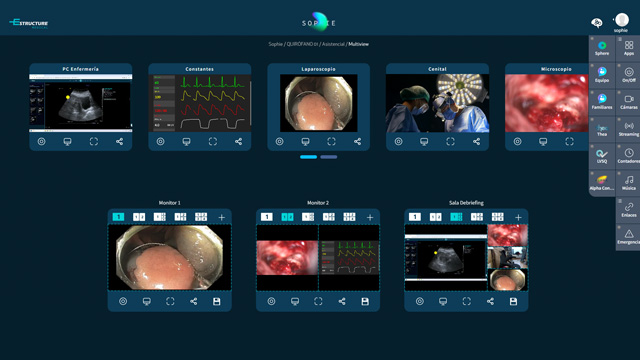The width and height of the screenshot is (640, 360).
Task: Click the record icon under PC Enfermería
Action: 41,142
